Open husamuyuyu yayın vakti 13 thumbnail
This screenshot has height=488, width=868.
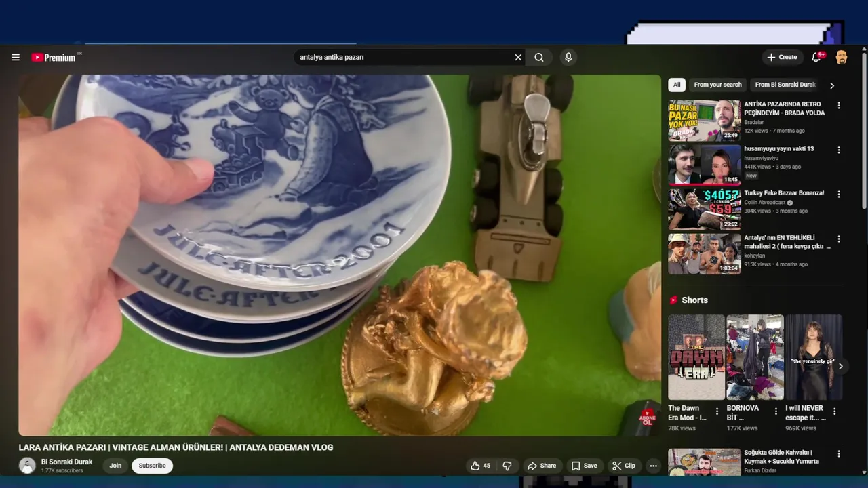[x=705, y=165]
